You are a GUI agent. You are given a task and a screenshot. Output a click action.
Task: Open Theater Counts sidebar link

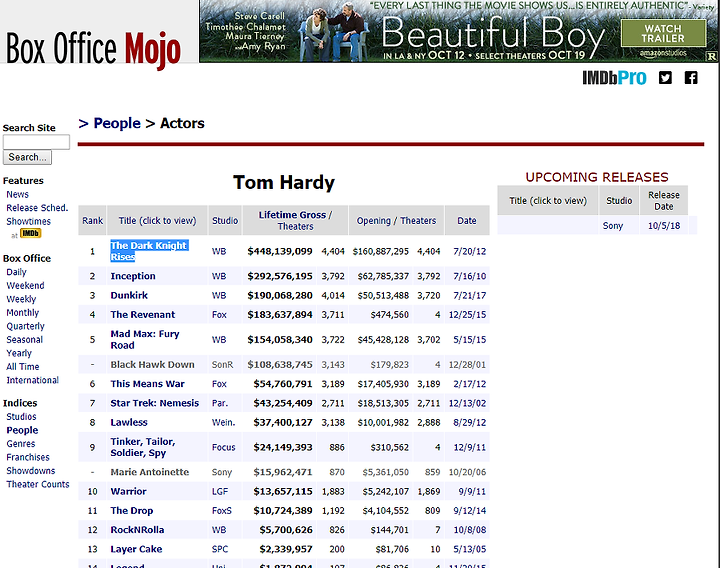pyautogui.click(x=38, y=484)
